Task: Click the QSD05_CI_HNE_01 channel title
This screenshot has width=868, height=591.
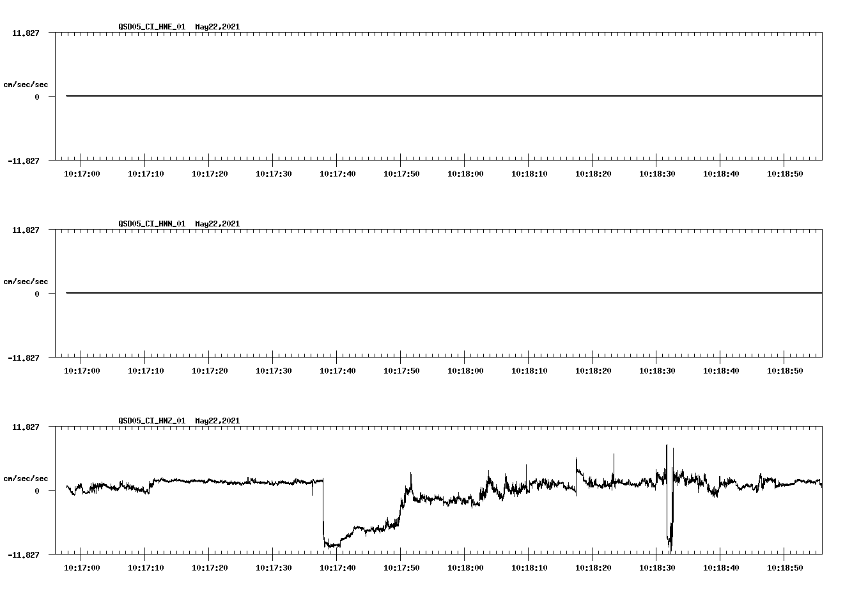Action: tap(152, 27)
